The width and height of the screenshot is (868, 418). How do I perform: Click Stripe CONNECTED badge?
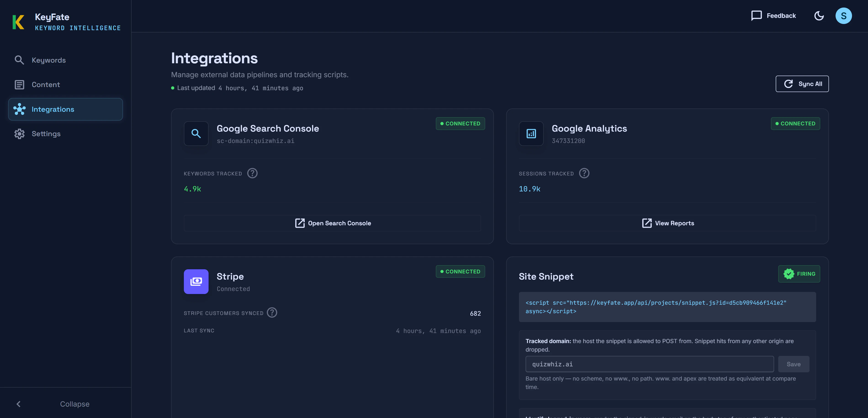(460, 272)
